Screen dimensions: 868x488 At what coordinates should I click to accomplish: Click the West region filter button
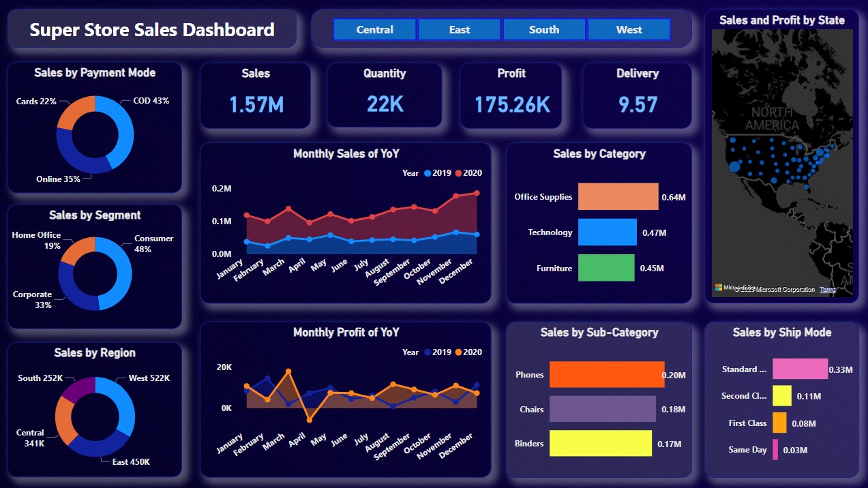(x=628, y=29)
